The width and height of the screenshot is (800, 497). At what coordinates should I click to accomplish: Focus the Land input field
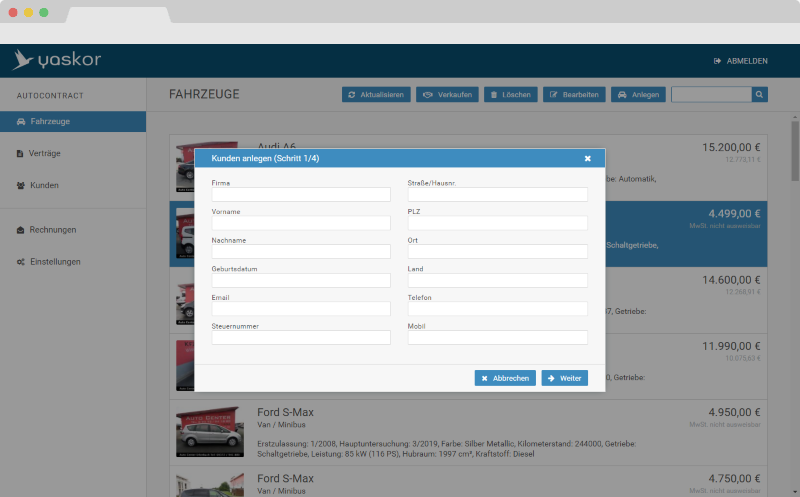click(497, 280)
